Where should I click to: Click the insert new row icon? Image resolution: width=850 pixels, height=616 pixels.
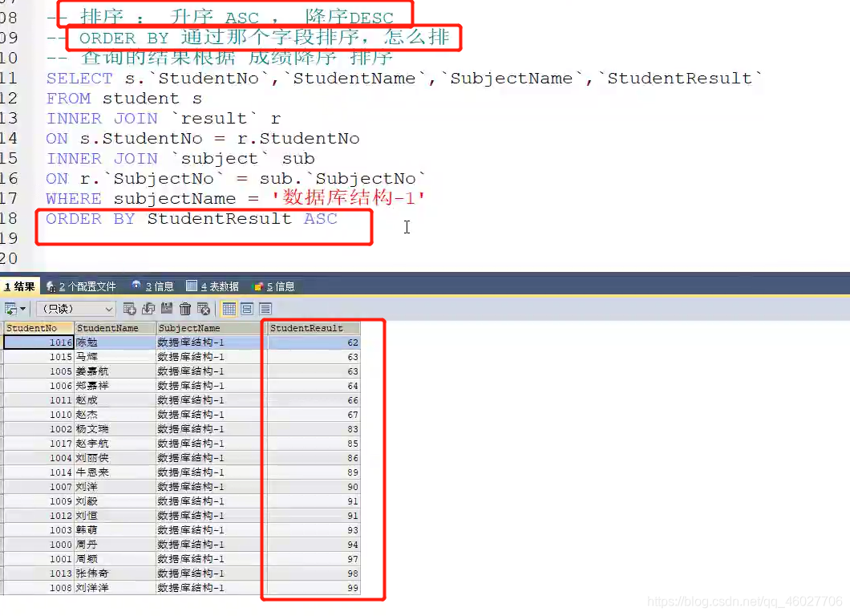pyautogui.click(x=130, y=309)
